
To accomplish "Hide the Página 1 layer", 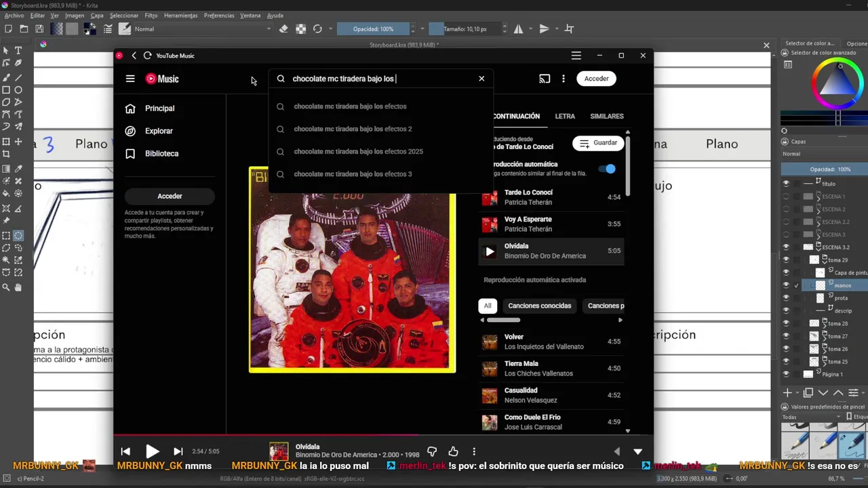I will [786, 373].
